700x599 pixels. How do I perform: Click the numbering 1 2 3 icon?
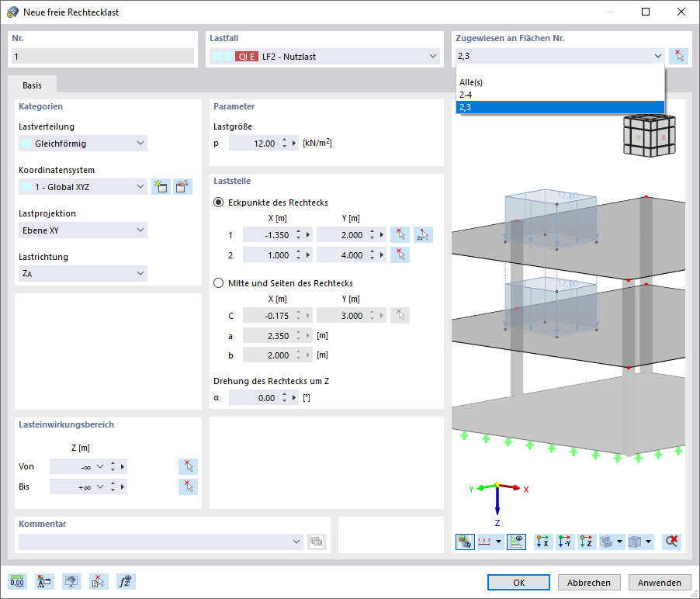485,542
